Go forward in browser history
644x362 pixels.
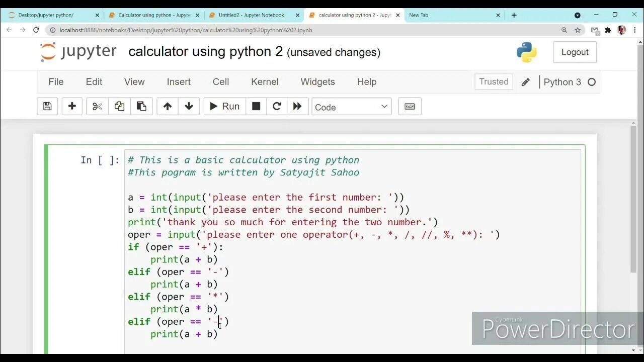click(23, 30)
